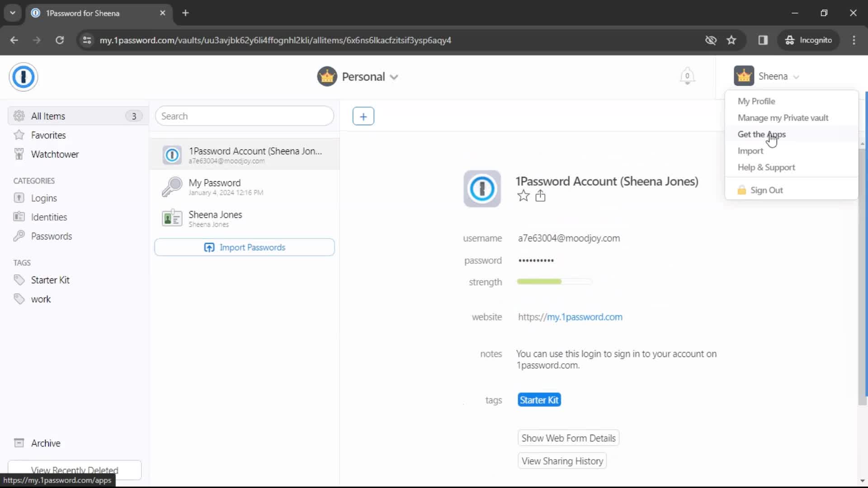Click the 1Password logo in header

pos(23,77)
